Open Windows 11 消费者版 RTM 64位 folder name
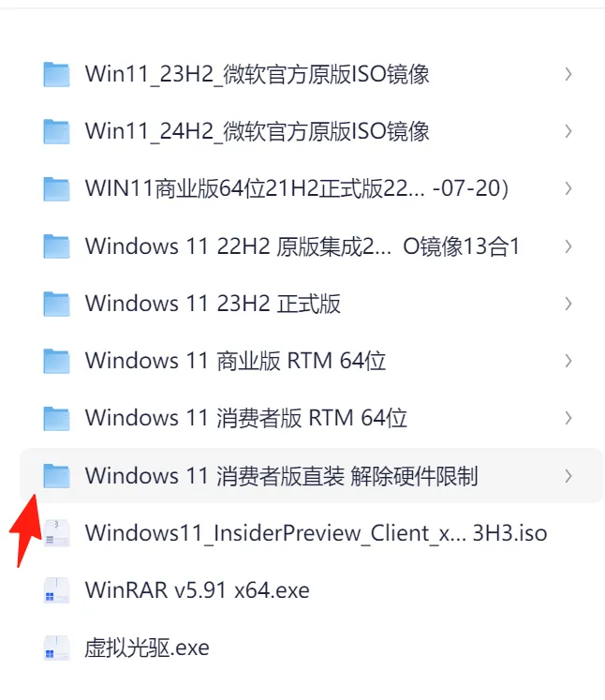This screenshot has width=605, height=700. point(245,418)
